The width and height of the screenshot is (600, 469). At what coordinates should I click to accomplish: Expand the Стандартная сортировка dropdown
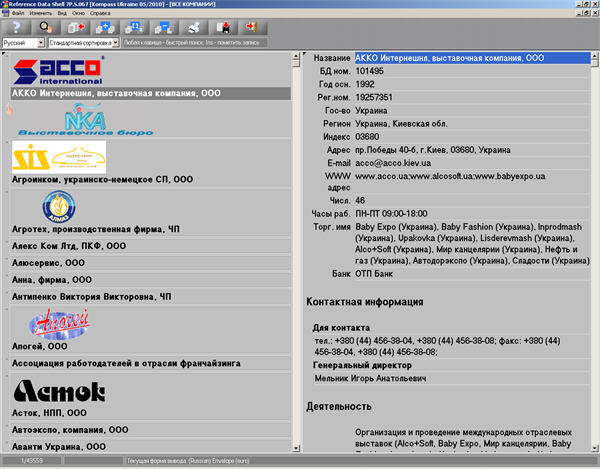click(x=116, y=43)
